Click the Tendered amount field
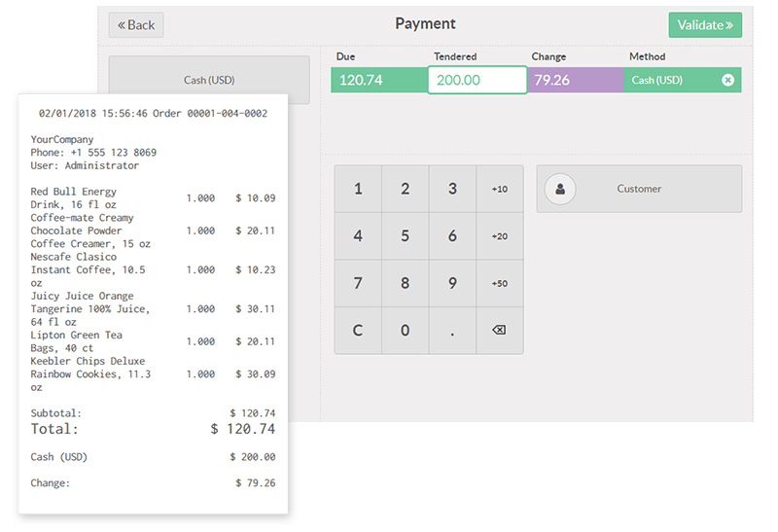This screenshot has height=532, width=778. coord(477,80)
